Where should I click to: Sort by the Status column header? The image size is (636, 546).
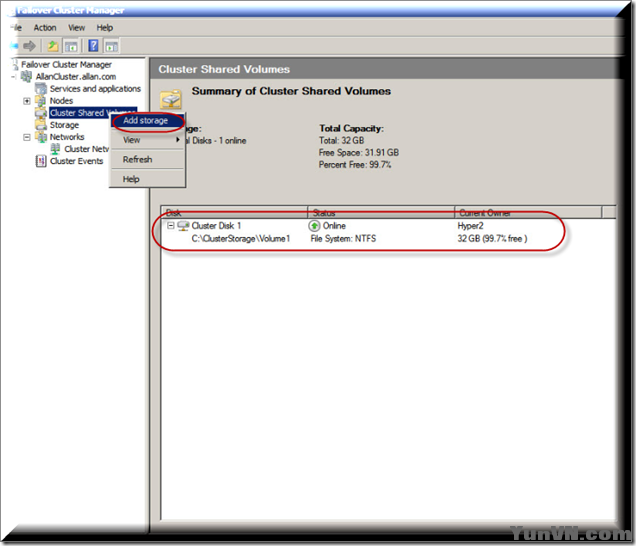[381, 213]
